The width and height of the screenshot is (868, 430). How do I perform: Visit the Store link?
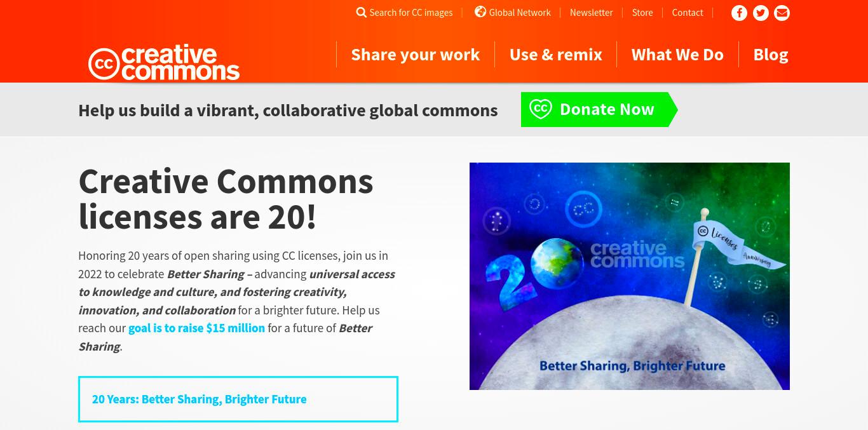(642, 13)
